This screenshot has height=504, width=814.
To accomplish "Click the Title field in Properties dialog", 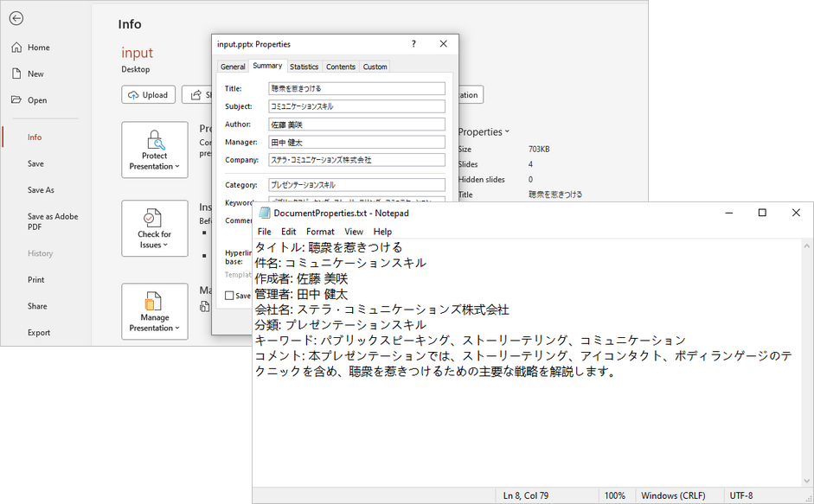I will pos(356,89).
